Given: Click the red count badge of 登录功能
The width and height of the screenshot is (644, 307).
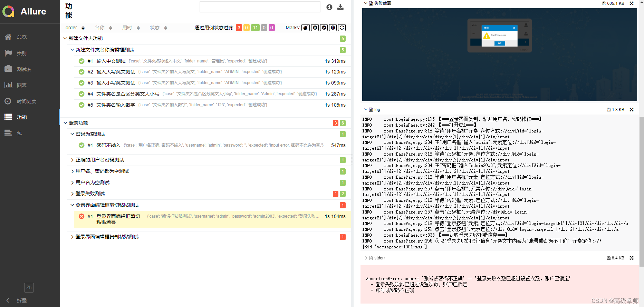Looking at the screenshot, I should click(x=335, y=123).
